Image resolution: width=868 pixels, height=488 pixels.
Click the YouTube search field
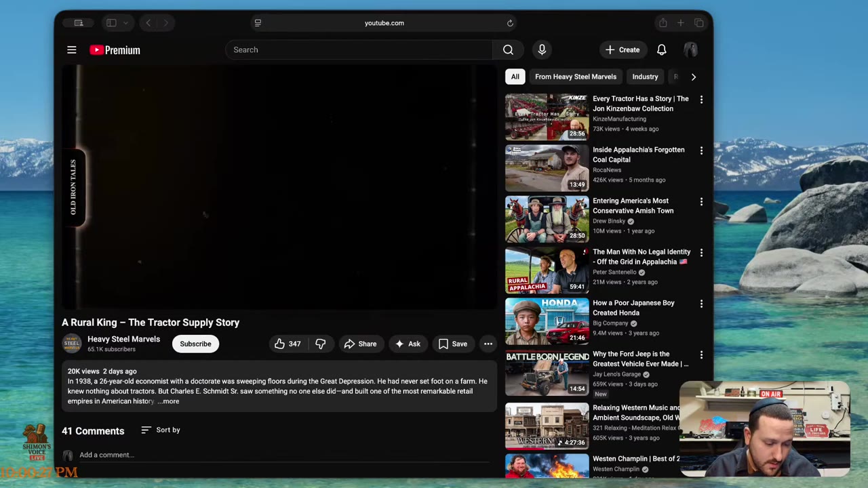pos(359,49)
